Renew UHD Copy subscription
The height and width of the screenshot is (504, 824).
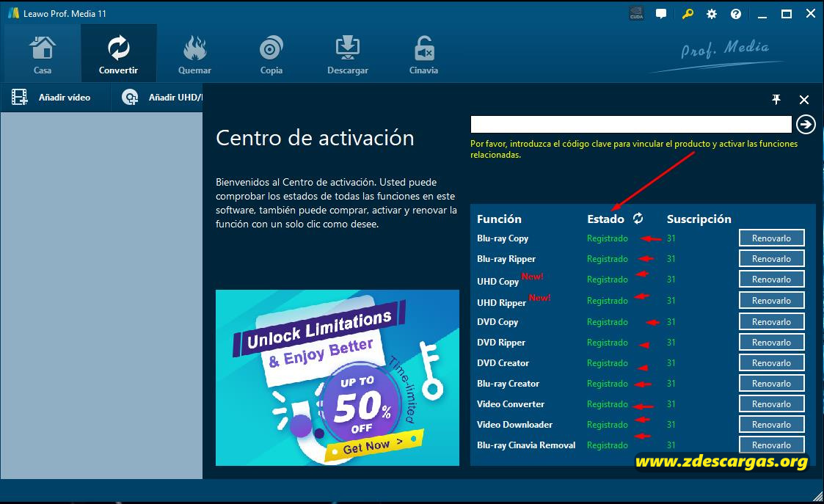tap(771, 279)
